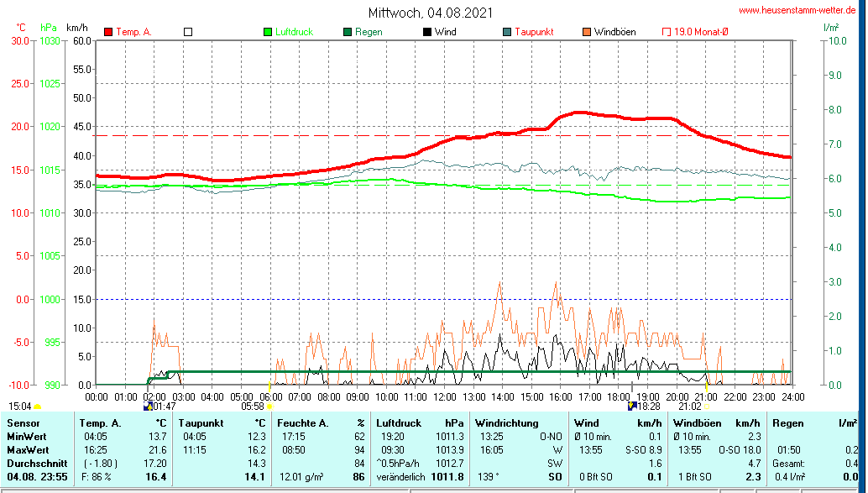Click the current dew point value 14.1

[254, 476]
